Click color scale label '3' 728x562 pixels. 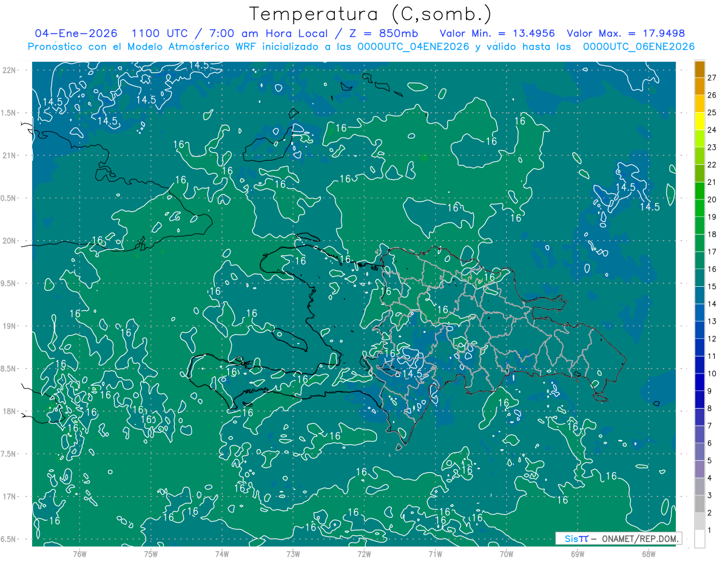(x=710, y=496)
